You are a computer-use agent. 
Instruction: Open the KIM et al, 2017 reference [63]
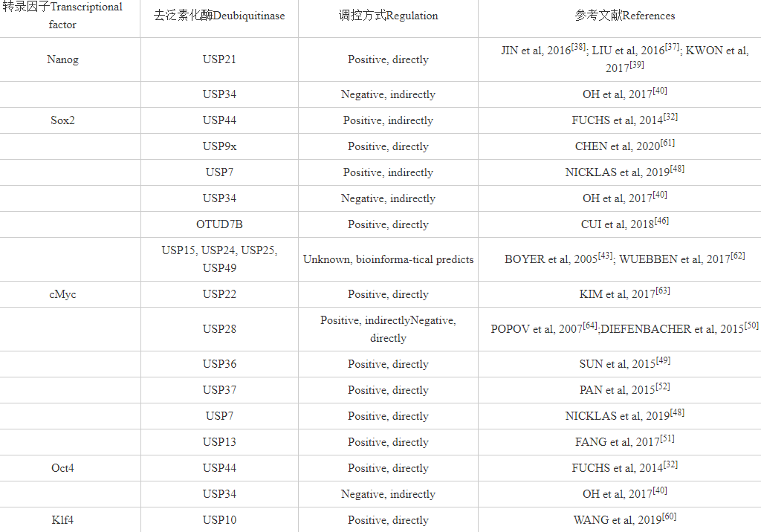pos(624,293)
